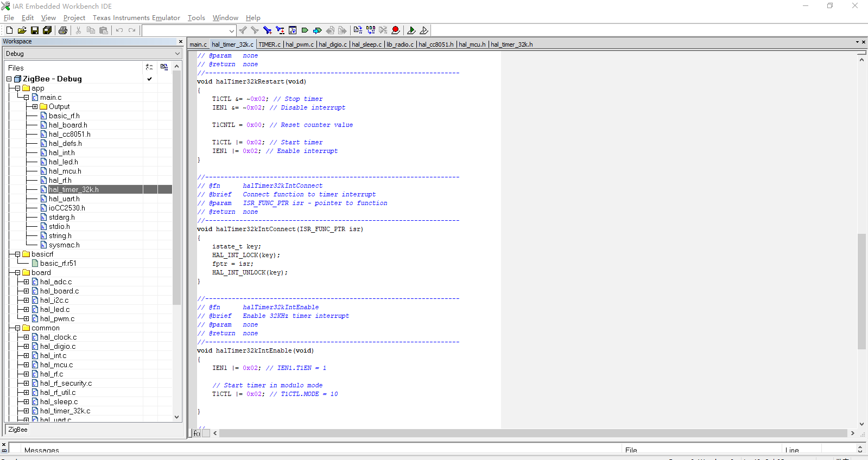
Task: Click the Debug without Downloading icon
Action: 424,30
